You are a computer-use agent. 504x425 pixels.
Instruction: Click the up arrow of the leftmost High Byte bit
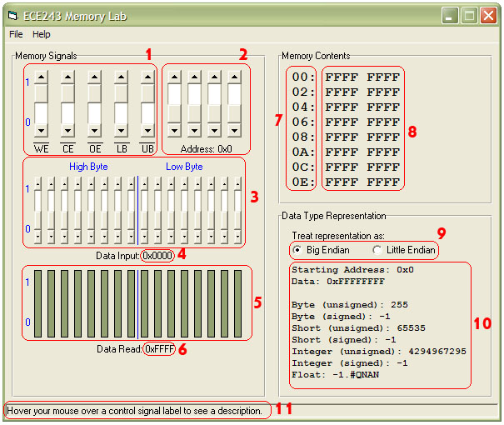[x=38, y=184]
